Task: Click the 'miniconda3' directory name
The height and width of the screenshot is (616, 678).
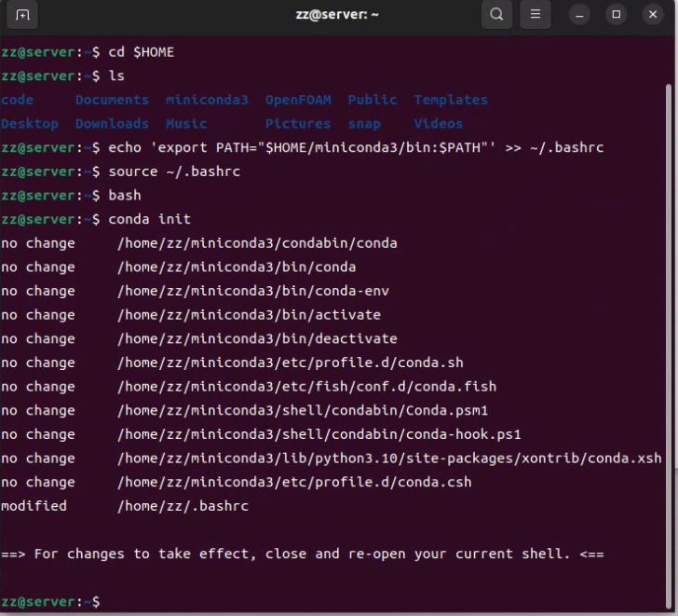Action: [x=207, y=100]
